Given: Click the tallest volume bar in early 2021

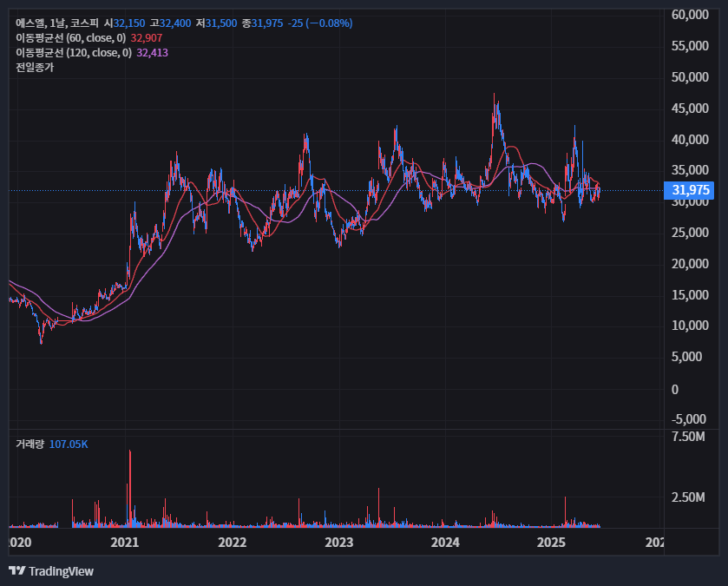Looking at the screenshot, I should point(130,489).
